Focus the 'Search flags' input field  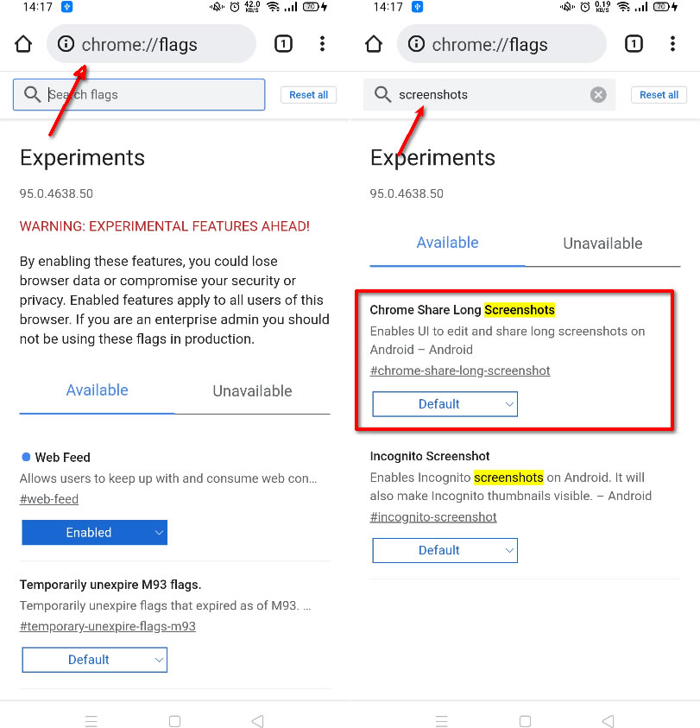(x=139, y=95)
